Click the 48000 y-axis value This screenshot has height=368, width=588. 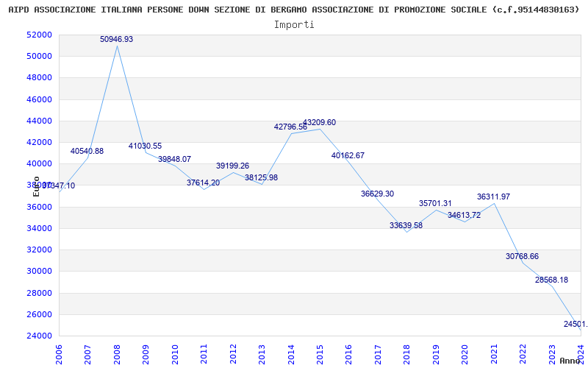40,78
